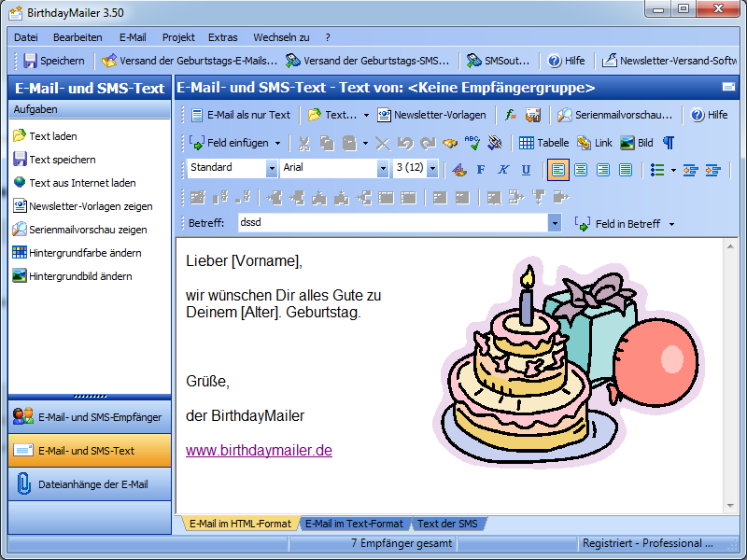Viewport: 747px width, 560px height.
Task: Justify text alignment
Action: coord(626,170)
